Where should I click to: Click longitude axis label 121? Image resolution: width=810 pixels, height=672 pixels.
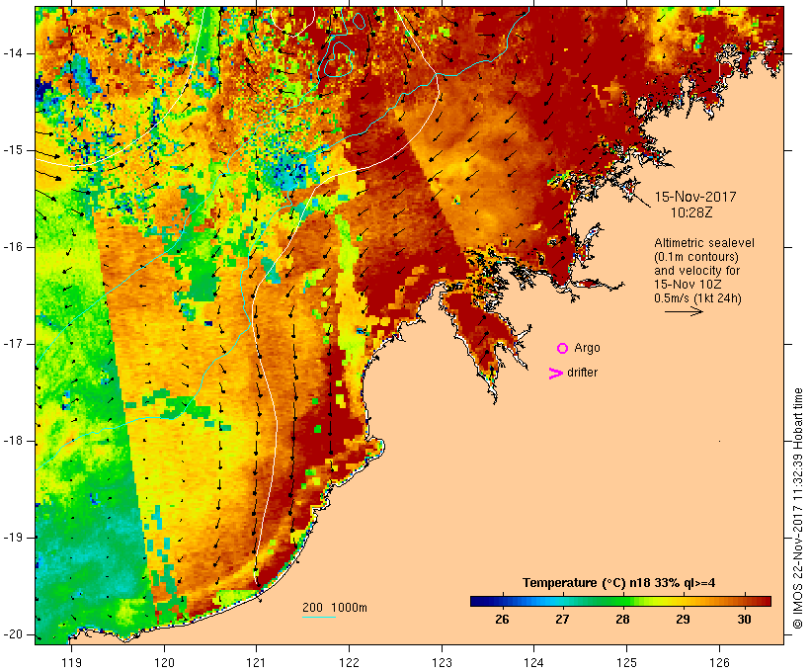click(x=256, y=662)
